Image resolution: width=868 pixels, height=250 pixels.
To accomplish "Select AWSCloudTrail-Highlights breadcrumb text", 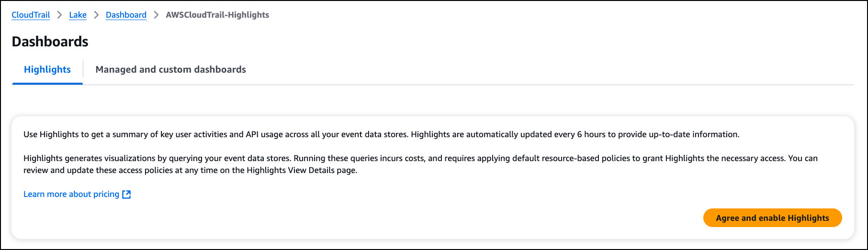I will pyautogui.click(x=217, y=15).
